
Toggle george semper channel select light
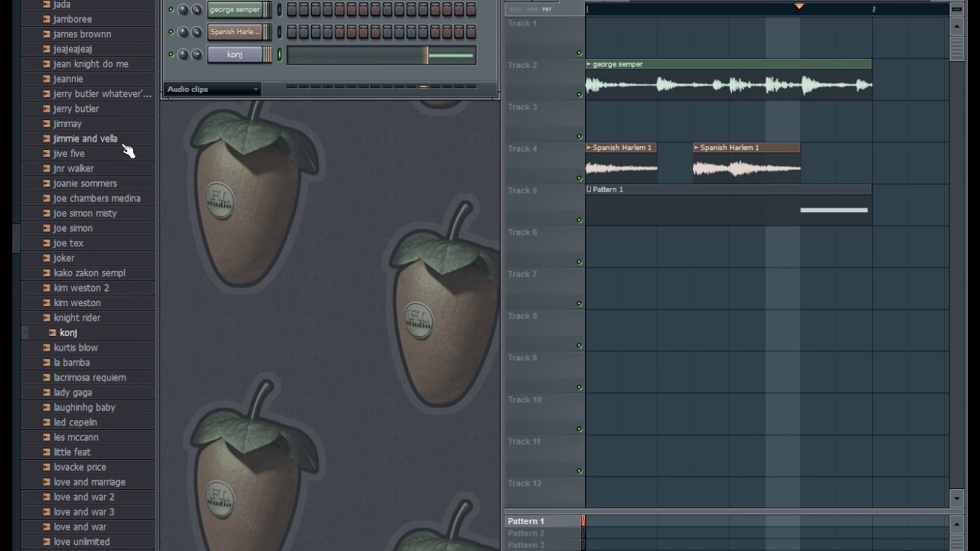[279, 10]
